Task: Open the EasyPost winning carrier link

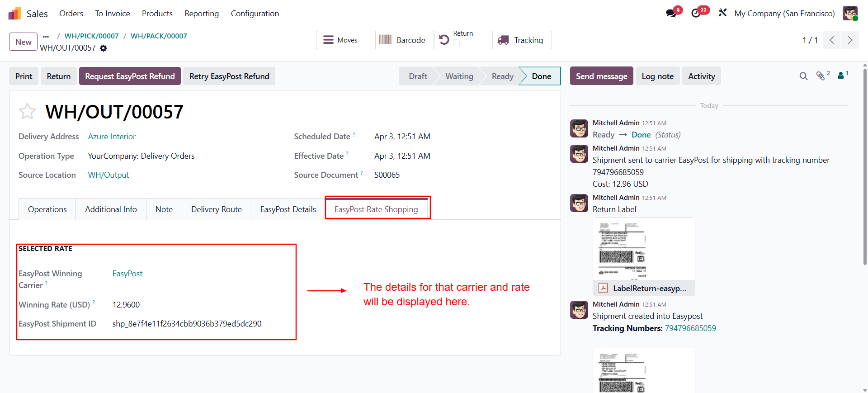Action: click(x=127, y=274)
